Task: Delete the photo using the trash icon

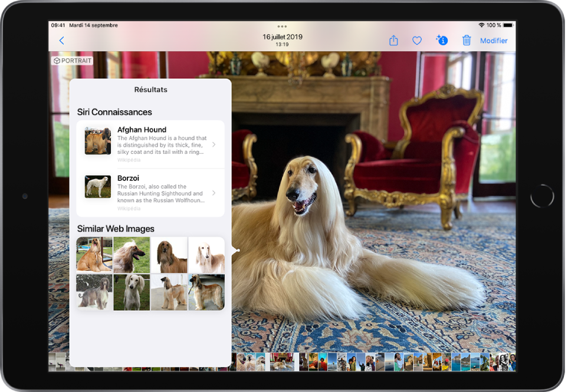Action: point(467,40)
